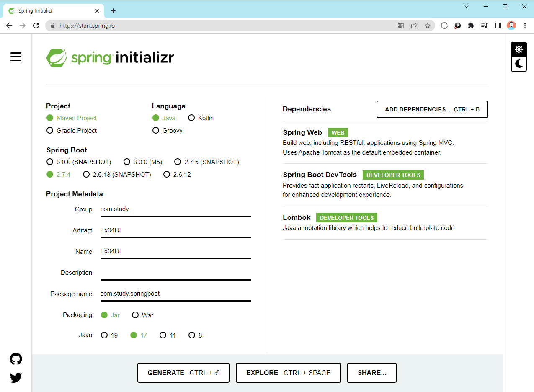534x392 pixels.
Task: Click the ADD DEPENDENCIES button
Action: point(432,109)
